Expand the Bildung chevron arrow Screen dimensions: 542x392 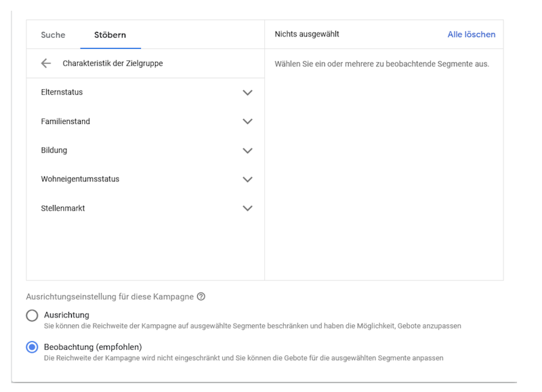247,150
